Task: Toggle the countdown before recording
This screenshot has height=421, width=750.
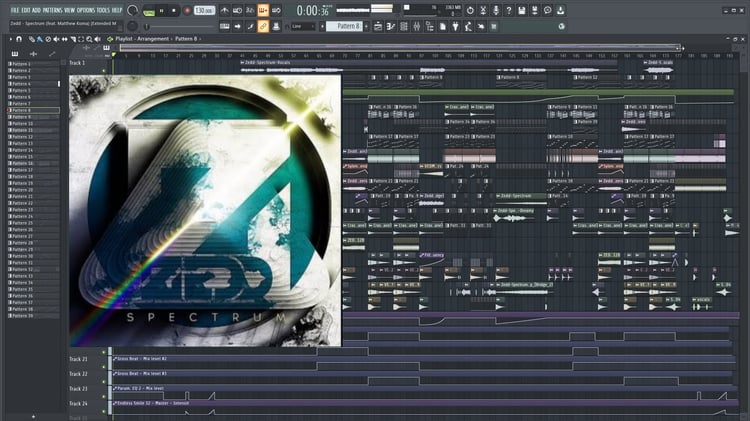Action: pos(250,10)
